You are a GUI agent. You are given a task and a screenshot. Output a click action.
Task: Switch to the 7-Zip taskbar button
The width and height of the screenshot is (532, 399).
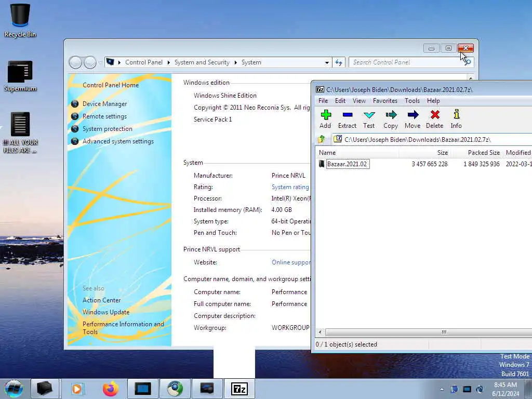tap(240, 389)
